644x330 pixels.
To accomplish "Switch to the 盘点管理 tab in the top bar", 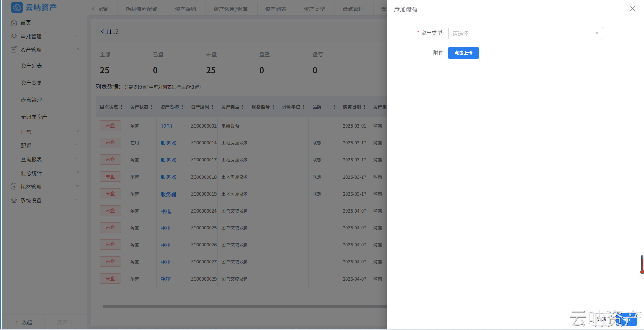I will click(353, 9).
